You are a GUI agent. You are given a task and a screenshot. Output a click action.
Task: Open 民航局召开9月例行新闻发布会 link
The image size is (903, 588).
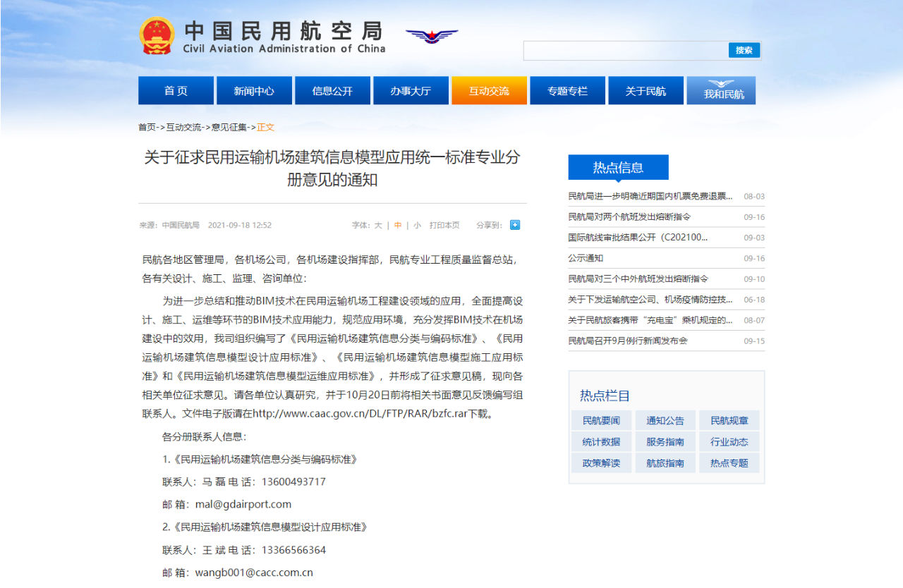(x=627, y=341)
